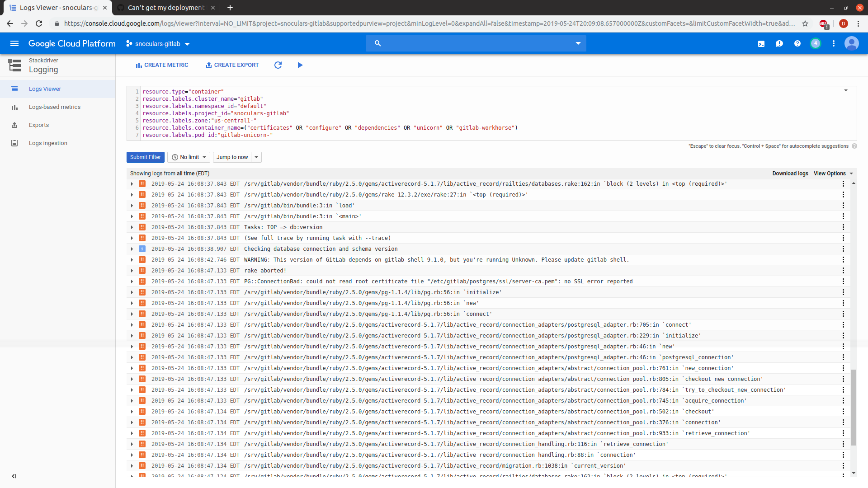Image resolution: width=868 pixels, height=488 pixels.
Task: Click the log list vertical scrollbar thumb
Action: click(854, 407)
